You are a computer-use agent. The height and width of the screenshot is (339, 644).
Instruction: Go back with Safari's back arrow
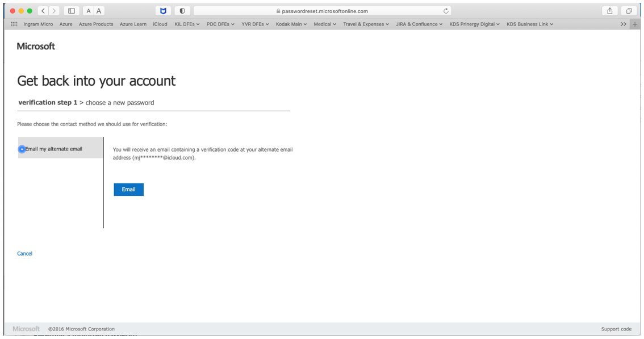point(44,11)
